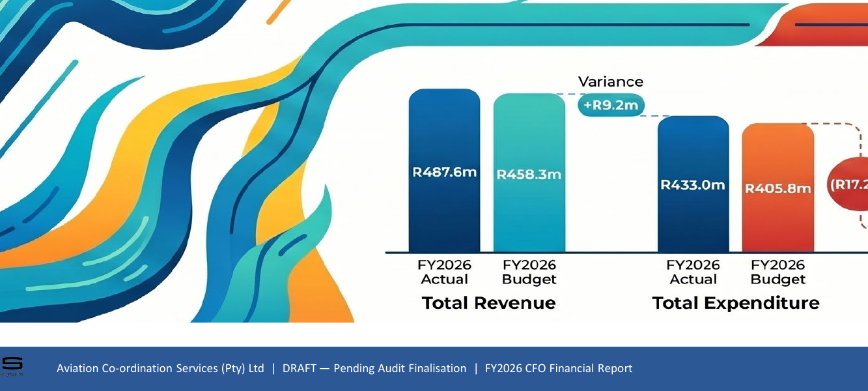Select the "Total Revenue" chart heading
The image size is (868, 391).
coord(488,303)
